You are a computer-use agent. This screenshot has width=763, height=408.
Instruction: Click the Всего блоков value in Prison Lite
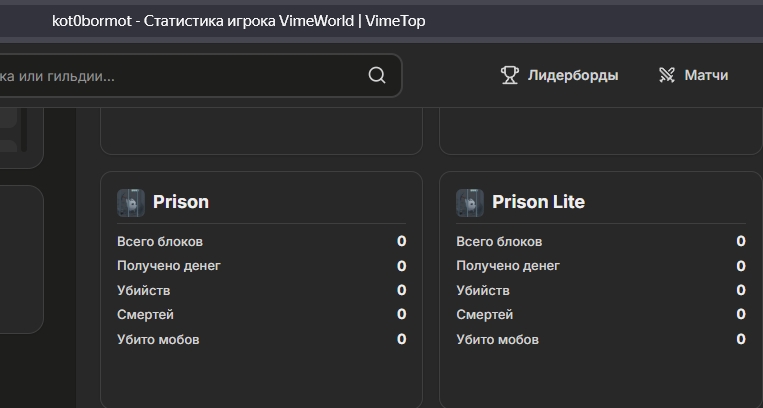(x=740, y=241)
